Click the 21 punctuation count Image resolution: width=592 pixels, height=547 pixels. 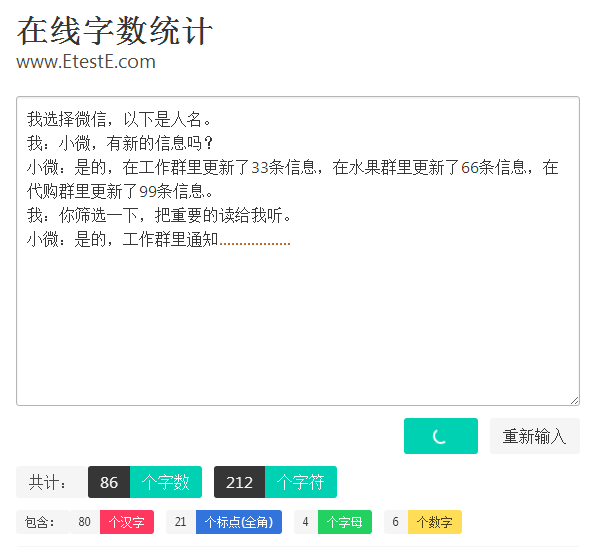[x=181, y=522]
